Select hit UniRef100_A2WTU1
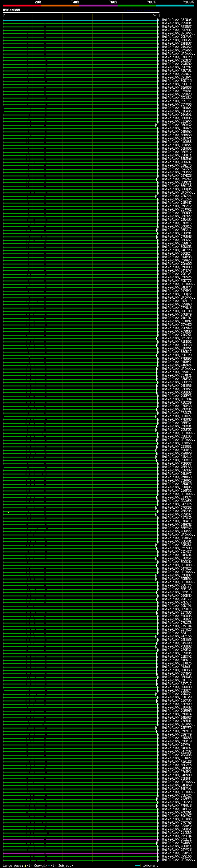Image resolution: width=197 pixels, height=868 pixels. point(177,71)
